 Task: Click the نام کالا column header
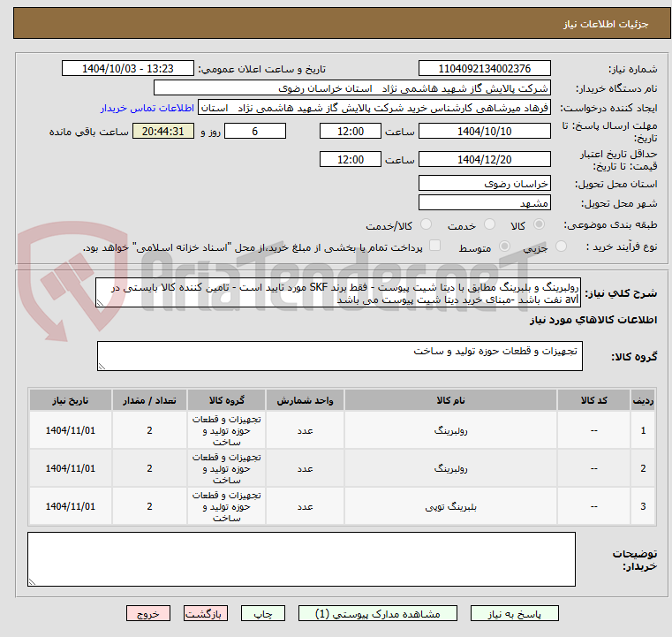[450, 400]
